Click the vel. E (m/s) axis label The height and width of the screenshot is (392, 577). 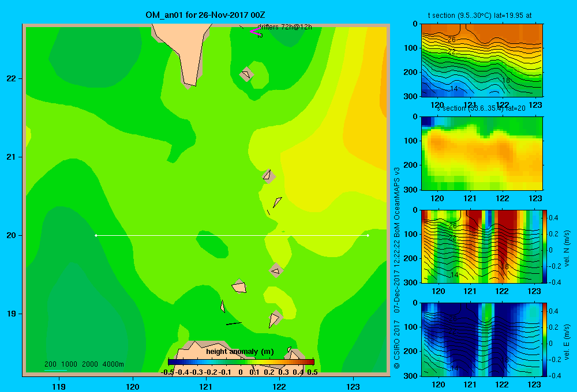tap(567, 341)
